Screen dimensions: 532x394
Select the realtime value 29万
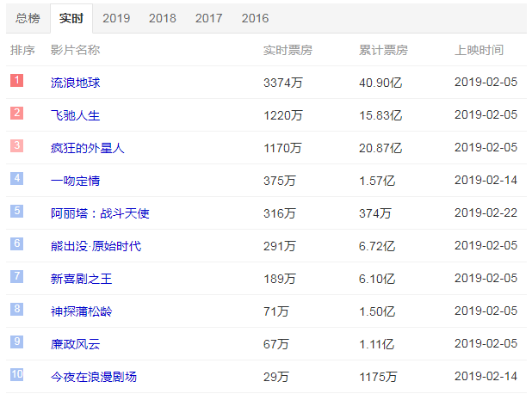tap(276, 377)
